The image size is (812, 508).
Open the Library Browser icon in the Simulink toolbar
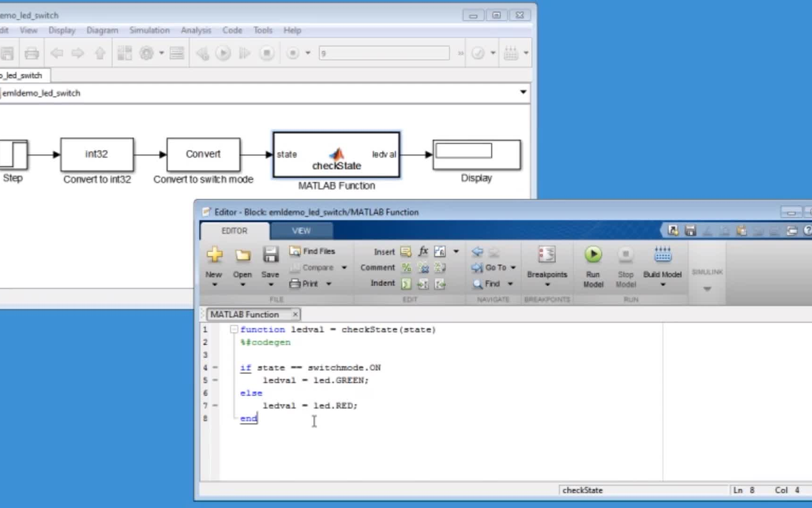(125, 53)
